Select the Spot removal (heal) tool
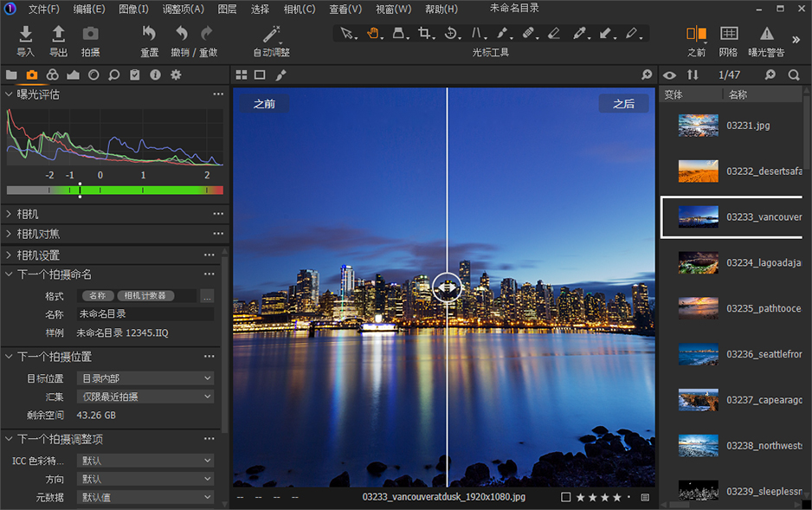Image resolution: width=812 pixels, height=510 pixels. pos(528,35)
